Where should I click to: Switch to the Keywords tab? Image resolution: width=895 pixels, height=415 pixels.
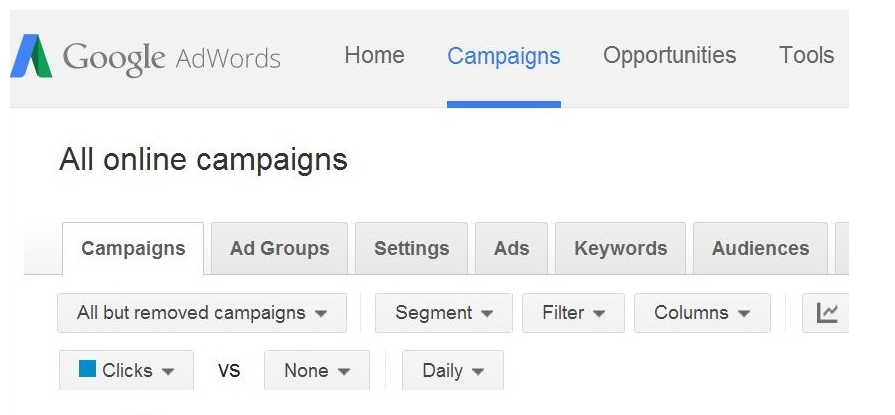tap(620, 249)
